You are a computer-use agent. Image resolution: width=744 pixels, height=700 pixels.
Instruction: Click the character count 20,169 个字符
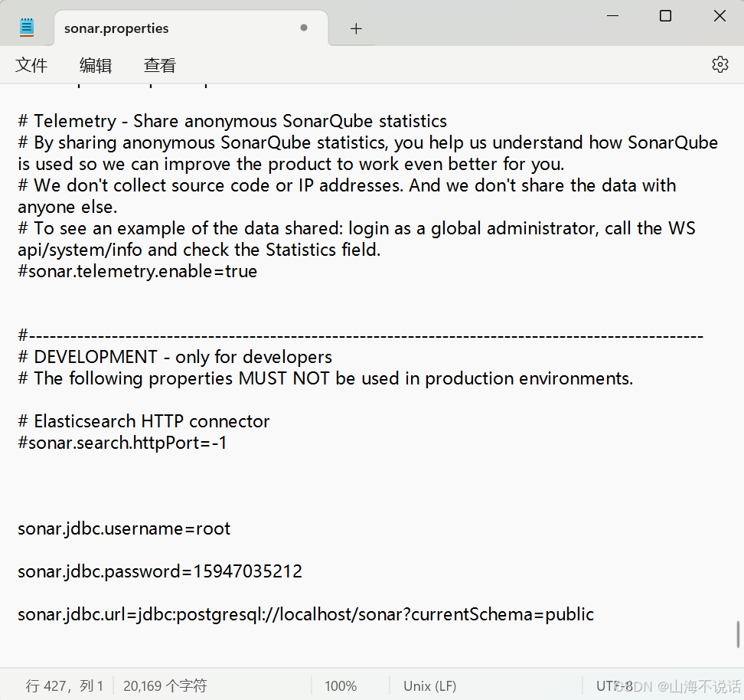click(x=164, y=685)
